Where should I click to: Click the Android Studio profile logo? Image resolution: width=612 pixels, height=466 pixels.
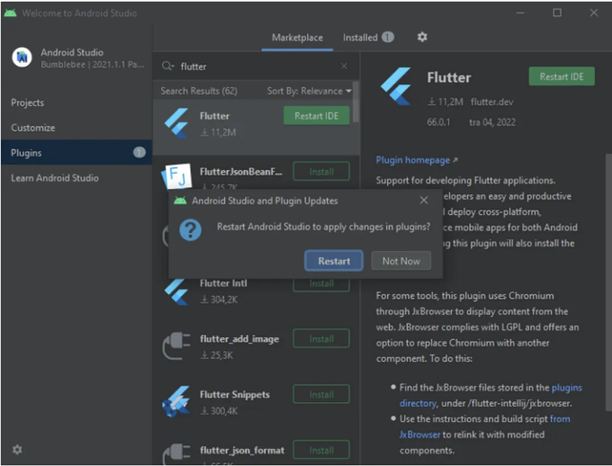(22, 57)
